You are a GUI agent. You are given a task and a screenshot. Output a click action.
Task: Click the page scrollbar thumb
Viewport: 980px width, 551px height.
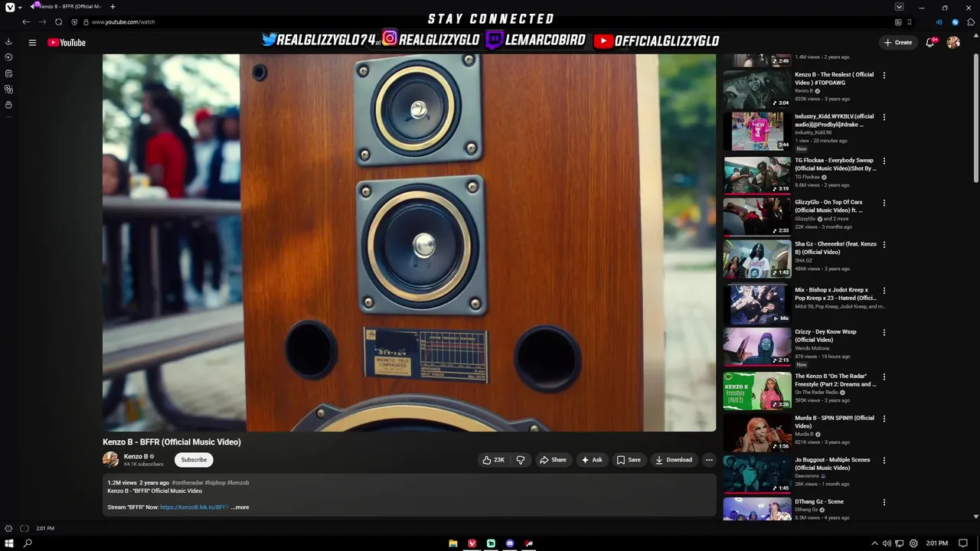pos(975,119)
